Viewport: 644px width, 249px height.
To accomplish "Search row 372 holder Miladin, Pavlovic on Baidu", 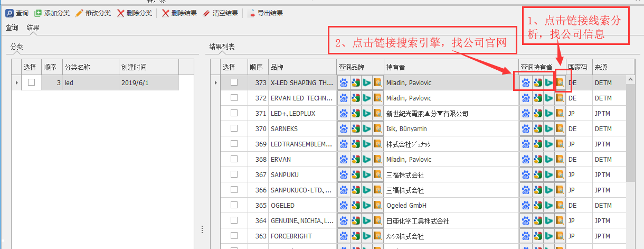I will click(526, 98).
